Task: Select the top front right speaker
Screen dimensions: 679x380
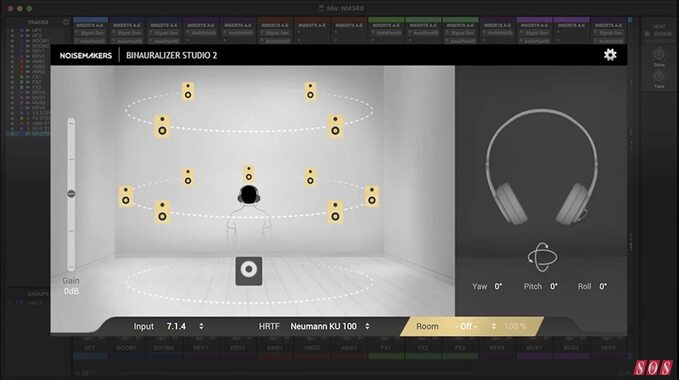Action: click(310, 91)
